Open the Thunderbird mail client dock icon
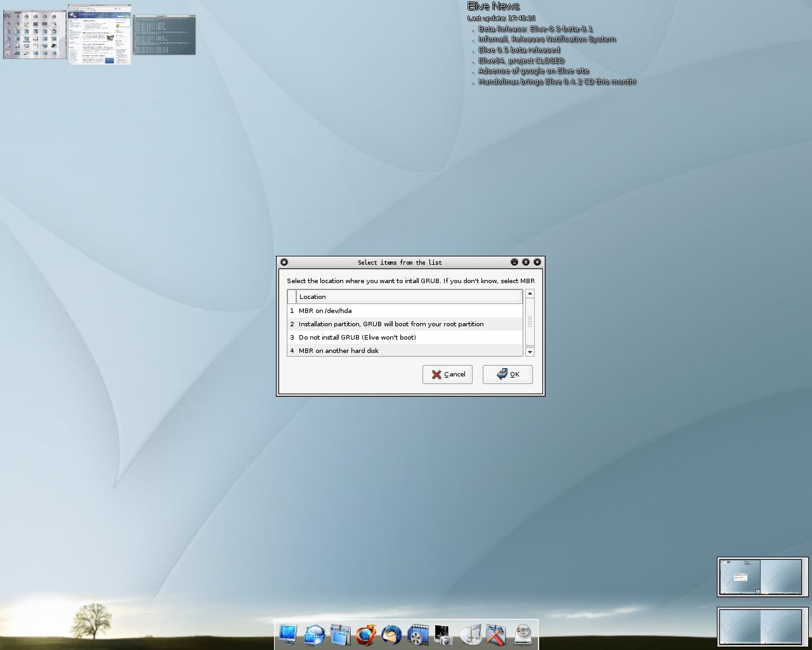 (392, 634)
